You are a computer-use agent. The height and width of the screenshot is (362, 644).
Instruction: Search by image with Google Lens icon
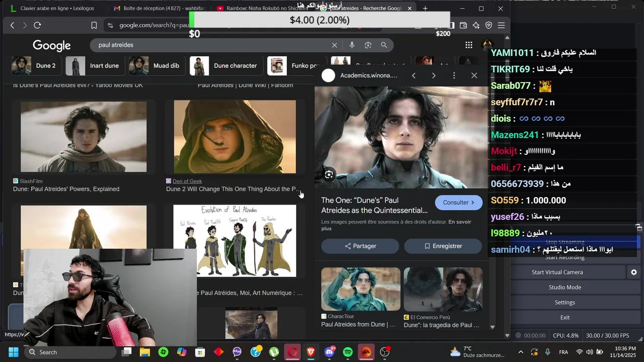(x=368, y=45)
